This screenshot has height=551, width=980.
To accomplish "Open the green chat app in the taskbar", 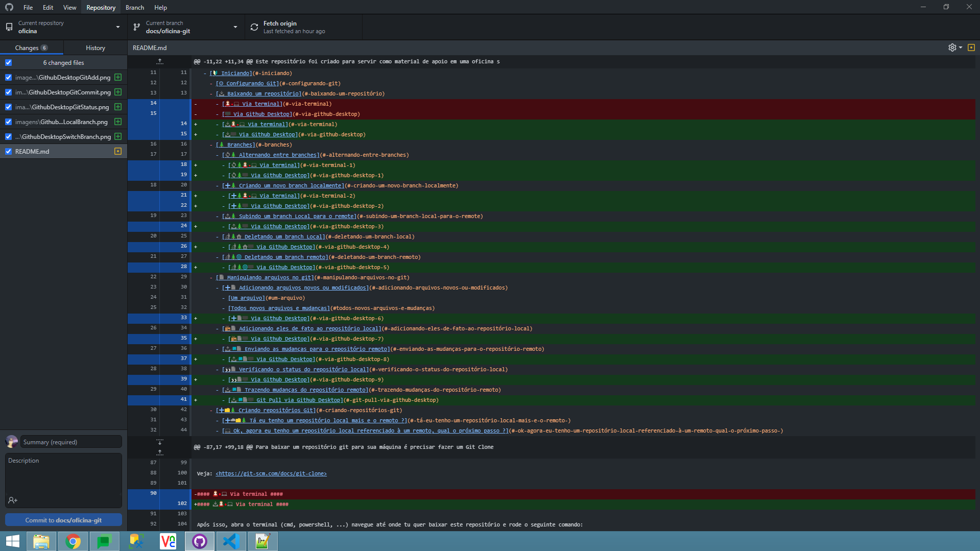I will pos(104,541).
